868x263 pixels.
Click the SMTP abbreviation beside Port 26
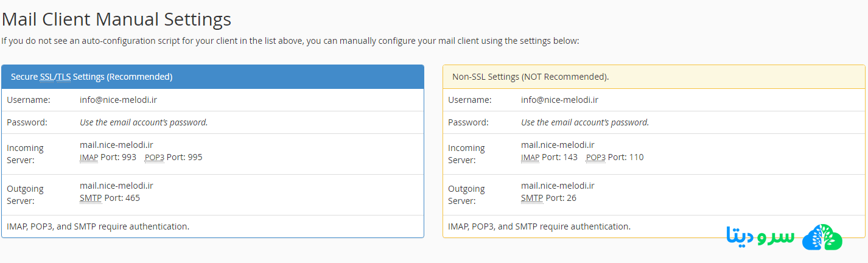coord(532,198)
